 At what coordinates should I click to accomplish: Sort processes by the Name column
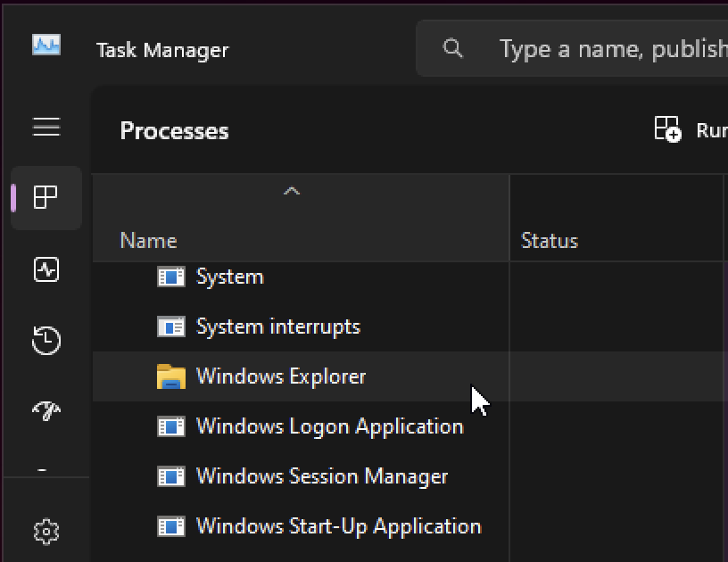(x=148, y=241)
